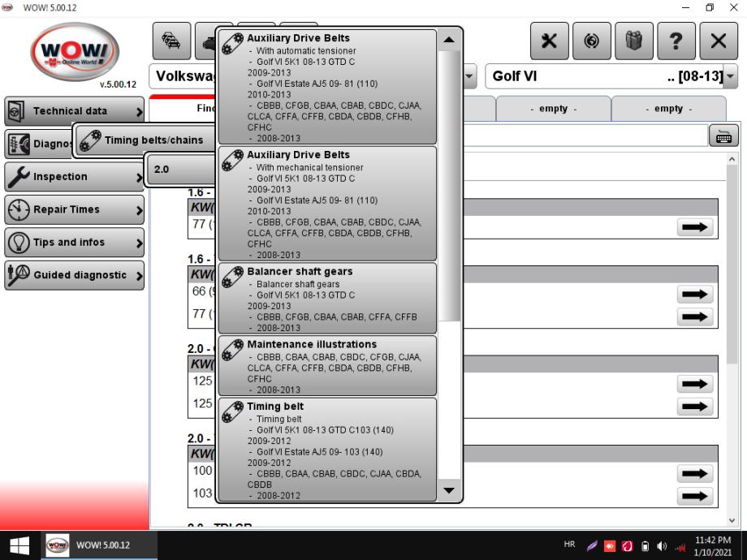Click the battery tray icon

tap(645, 546)
